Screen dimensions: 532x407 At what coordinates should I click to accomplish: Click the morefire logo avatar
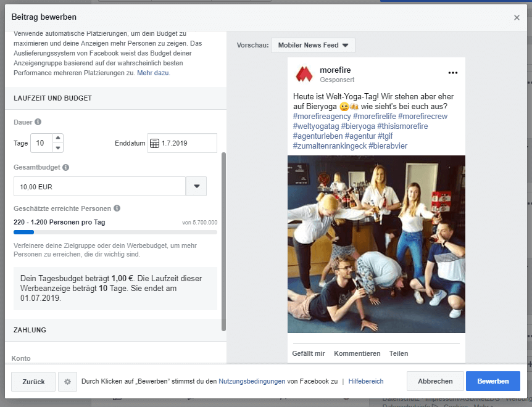[x=304, y=74]
